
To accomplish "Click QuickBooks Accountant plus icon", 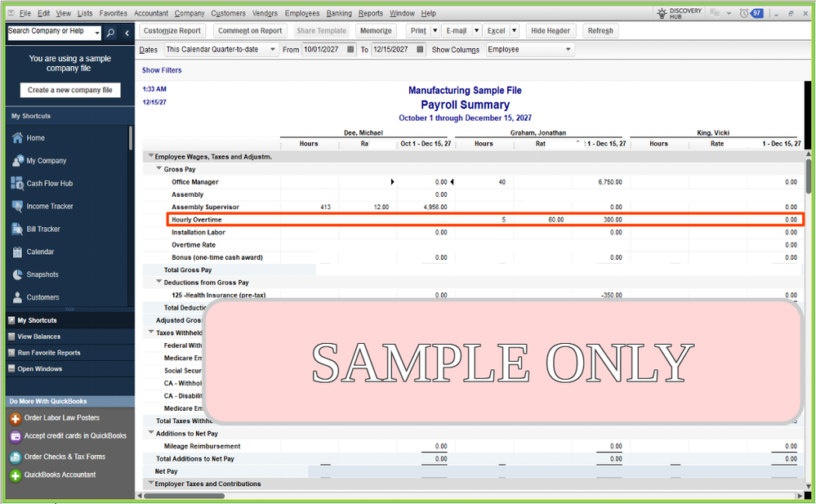I will [15, 475].
